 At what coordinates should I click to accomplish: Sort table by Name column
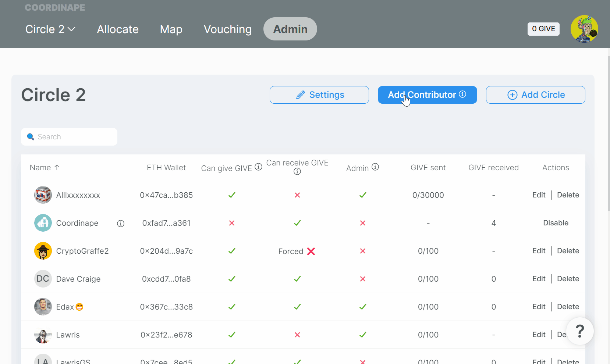coord(45,168)
